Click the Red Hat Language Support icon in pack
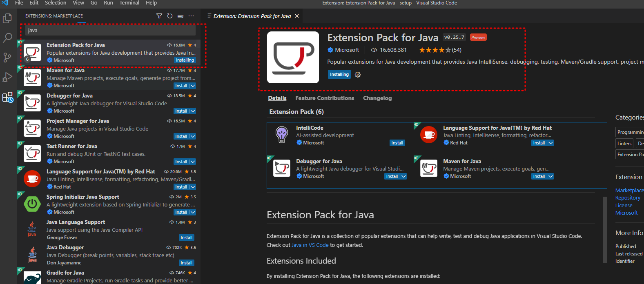This screenshot has height=284, width=644. 429,135
